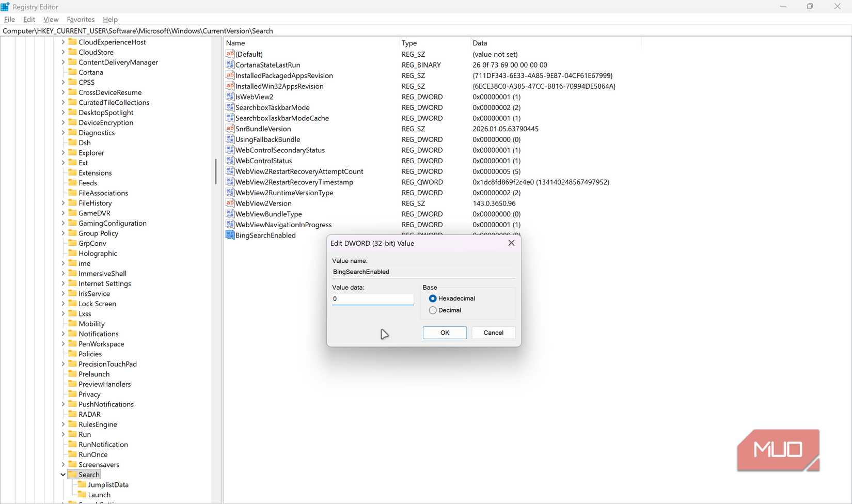Click the (Default) string value icon
The width and height of the screenshot is (852, 504).
(x=230, y=54)
